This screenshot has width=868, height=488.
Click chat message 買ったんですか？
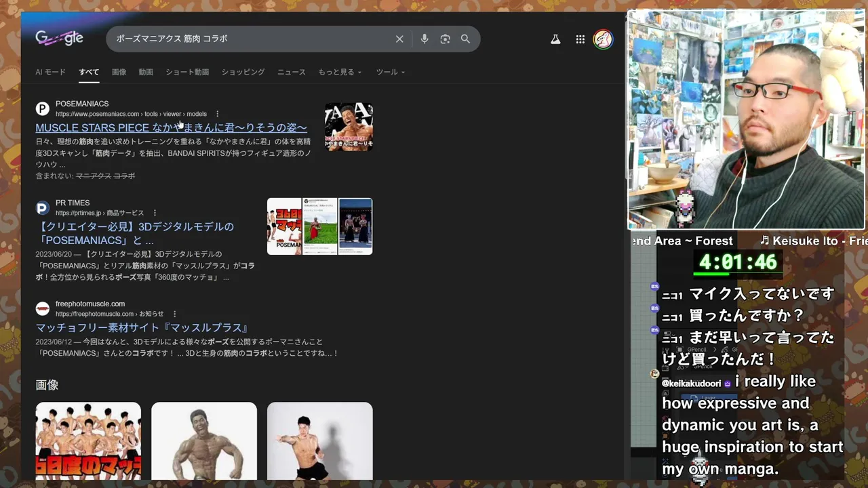pyautogui.click(x=747, y=316)
